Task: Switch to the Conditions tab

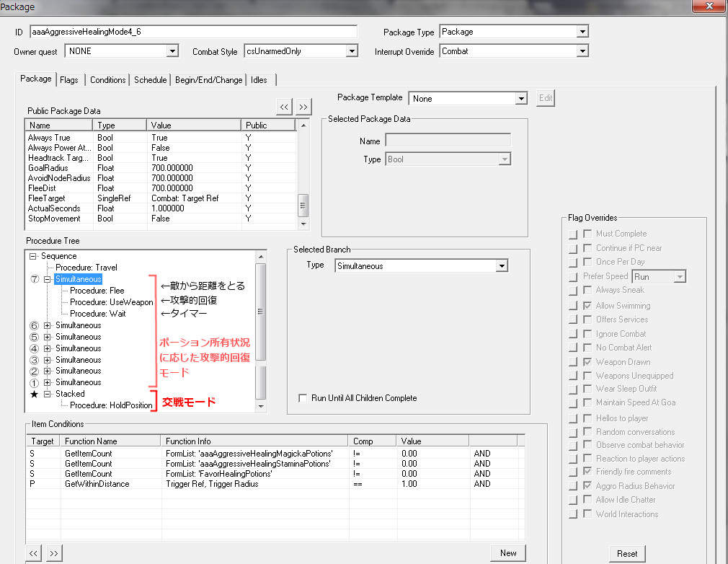Action: [107, 80]
